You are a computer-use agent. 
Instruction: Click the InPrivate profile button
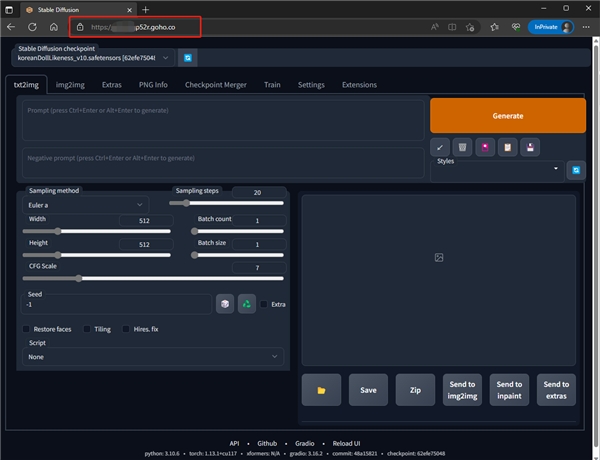(x=551, y=27)
